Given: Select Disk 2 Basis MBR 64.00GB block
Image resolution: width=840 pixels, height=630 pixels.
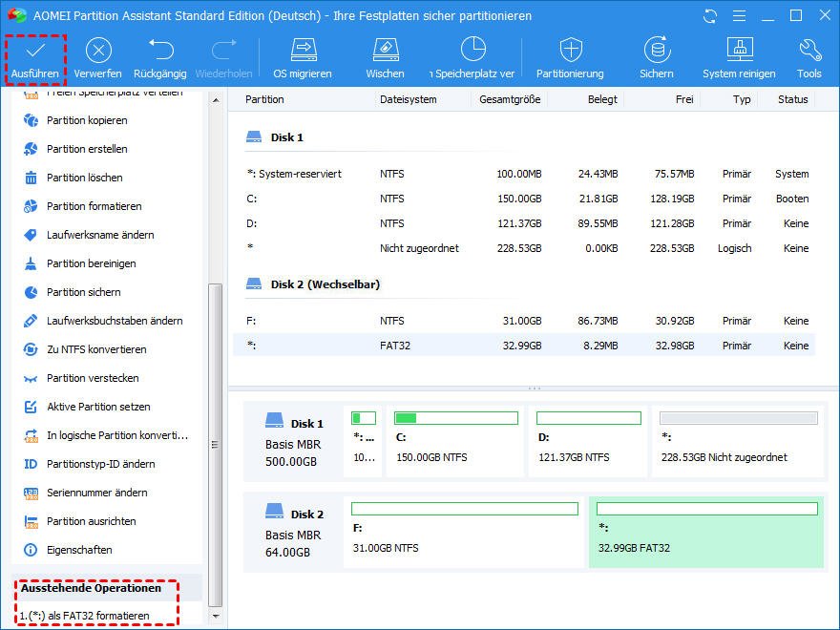Looking at the screenshot, I should (293, 532).
